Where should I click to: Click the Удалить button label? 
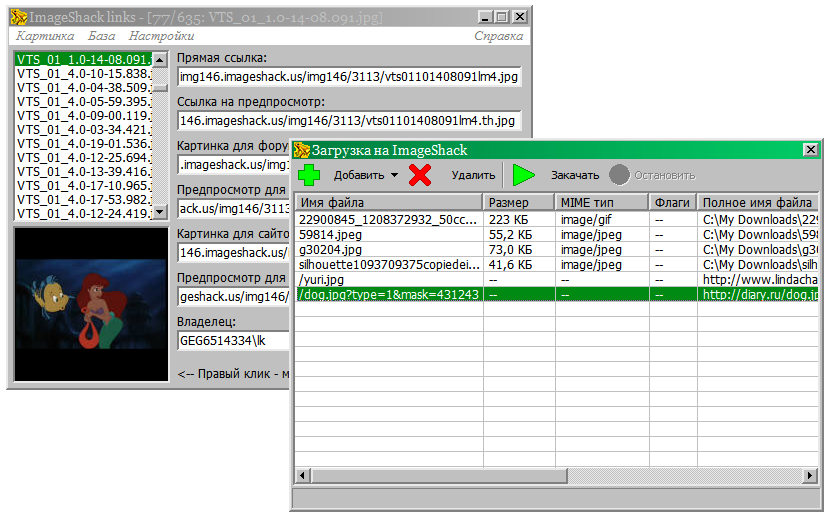[x=473, y=175]
